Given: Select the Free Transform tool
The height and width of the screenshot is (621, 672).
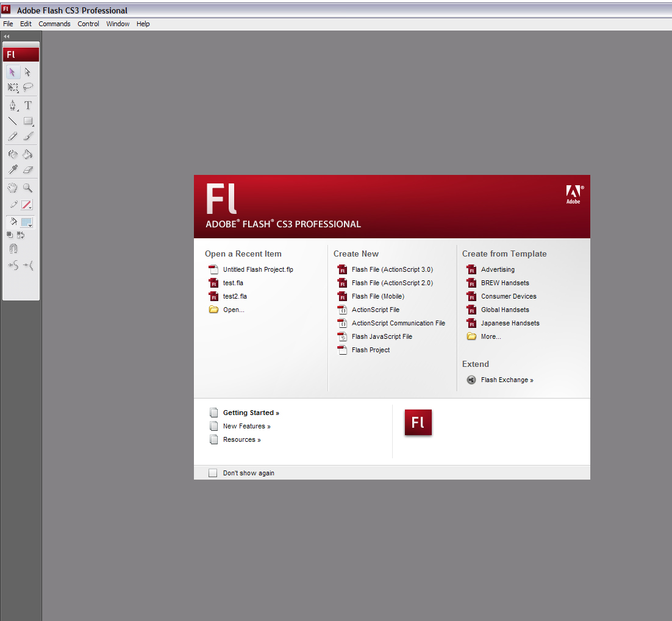Looking at the screenshot, I should [x=13, y=87].
